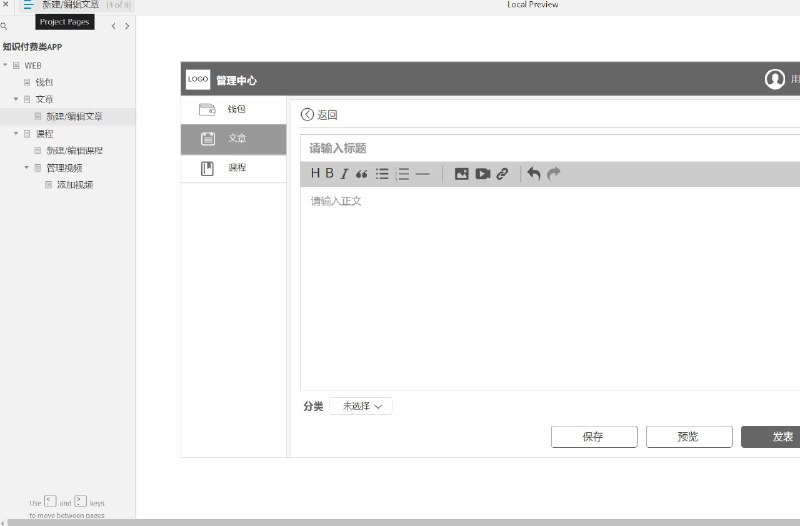Open 钱包 in the management sidebar
The image size is (800, 526).
point(234,109)
